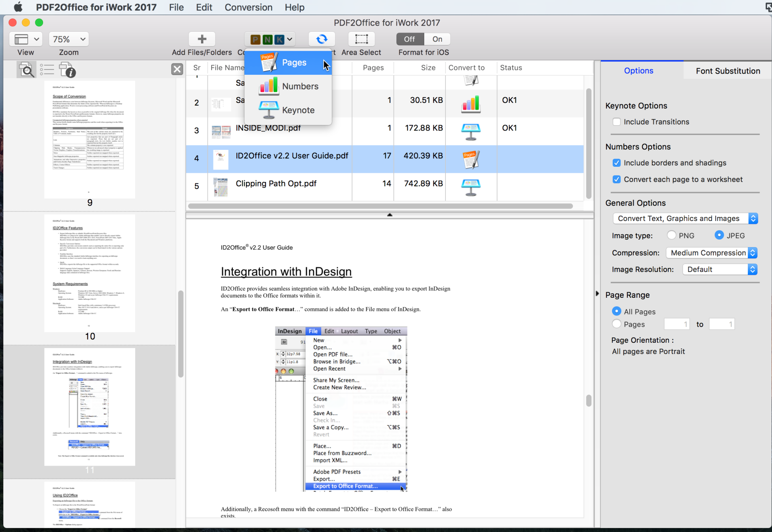Image resolution: width=772 pixels, height=532 pixels.
Task: Open the Conversion menu
Action: point(248,7)
